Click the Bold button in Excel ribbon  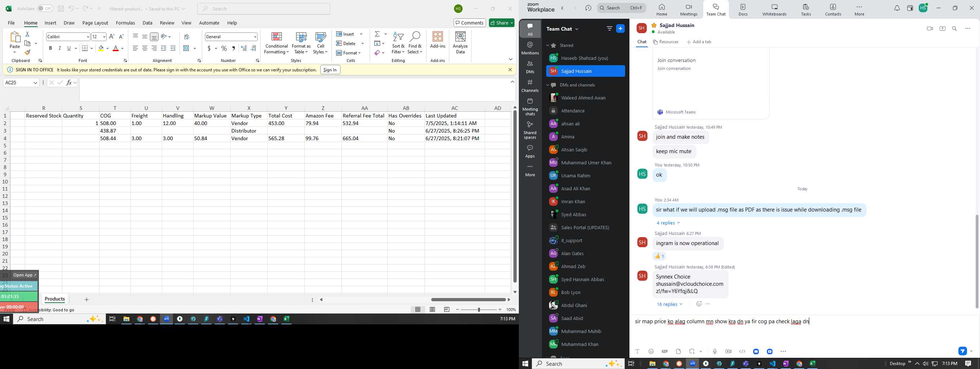tap(50, 48)
